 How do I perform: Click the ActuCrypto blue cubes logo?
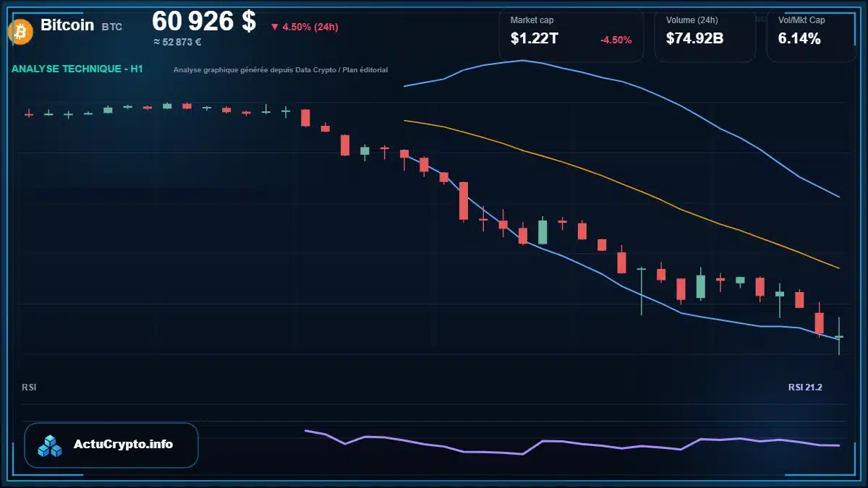click(51, 445)
